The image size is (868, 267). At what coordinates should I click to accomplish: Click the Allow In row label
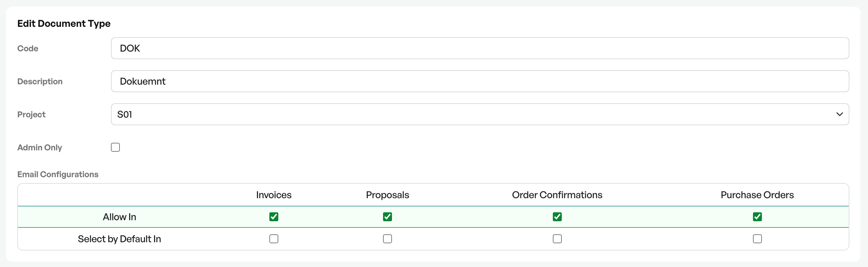(120, 217)
